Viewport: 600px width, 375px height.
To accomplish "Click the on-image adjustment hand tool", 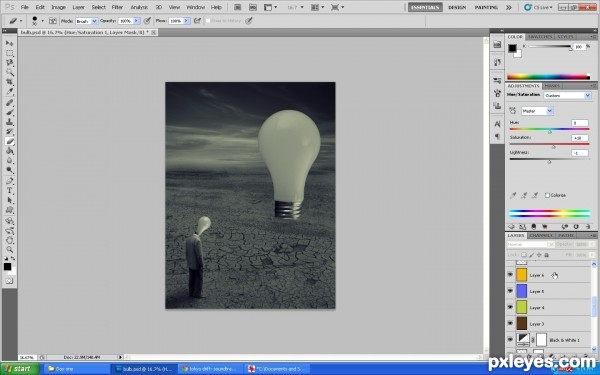I will 513,111.
